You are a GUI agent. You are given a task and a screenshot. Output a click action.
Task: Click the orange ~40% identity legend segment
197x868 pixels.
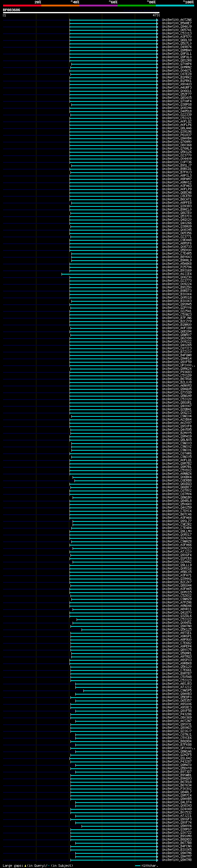(60, 6)
